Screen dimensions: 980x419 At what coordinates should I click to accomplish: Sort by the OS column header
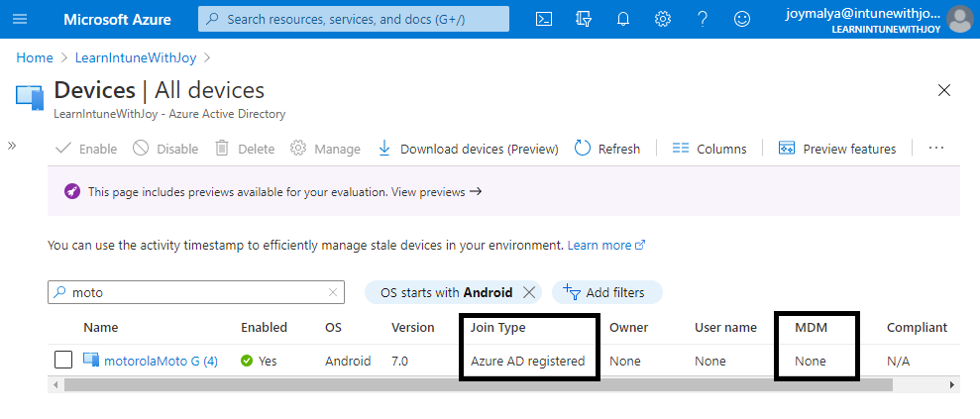point(333,327)
